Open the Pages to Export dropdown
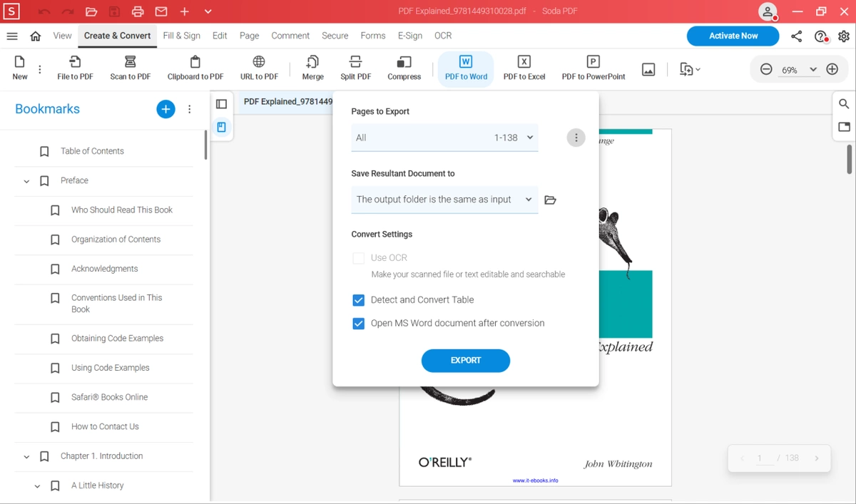Image resolution: width=856 pixels, height=504 pixels. pyautogui.click(x=444, y=138)
